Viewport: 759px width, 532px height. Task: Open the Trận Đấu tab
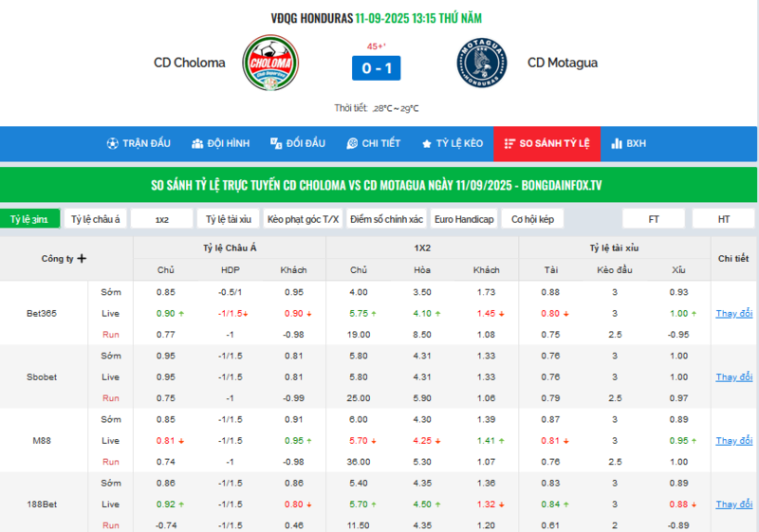tap(139, 143)
